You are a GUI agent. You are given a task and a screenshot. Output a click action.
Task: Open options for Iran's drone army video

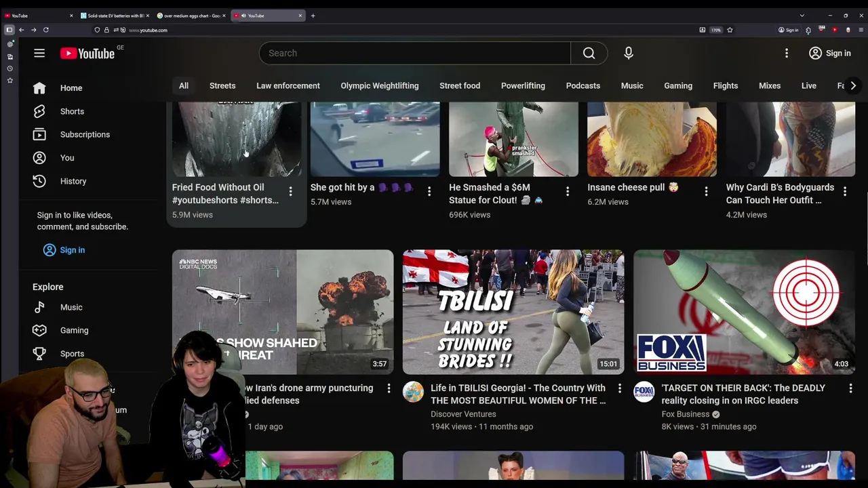coord(389,388)
